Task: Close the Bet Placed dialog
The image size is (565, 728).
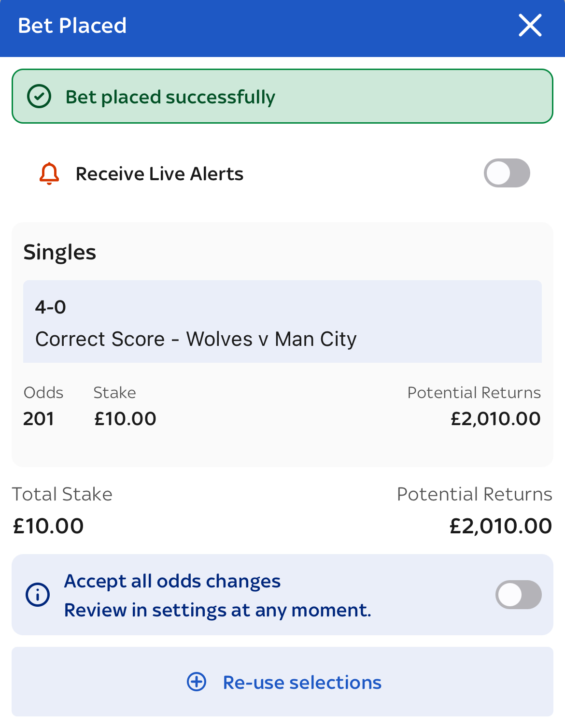Action: tap(530, 26)
